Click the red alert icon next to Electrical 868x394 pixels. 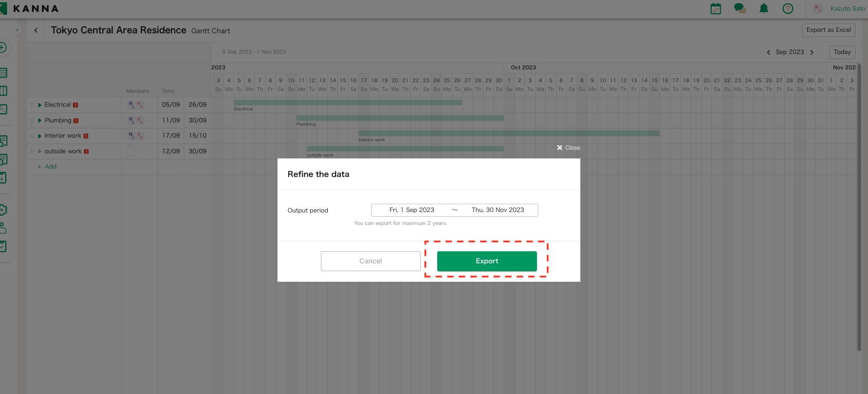tap(76, 105)
